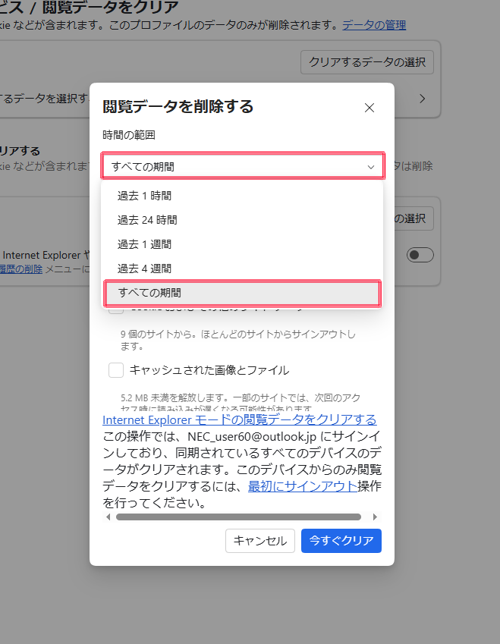The image size is (500, 644).
Task: Click the 今すぐクリア button
Action: pos(341,540)
